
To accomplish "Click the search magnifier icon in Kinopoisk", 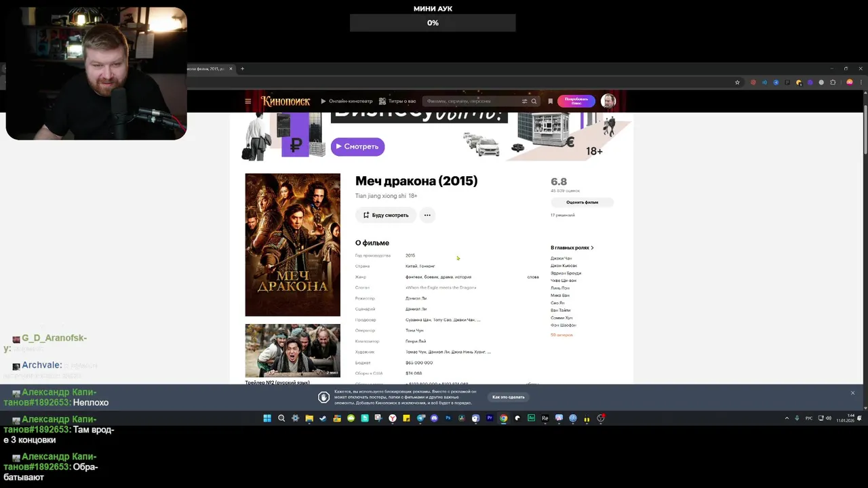I will [x=534, y=101].
